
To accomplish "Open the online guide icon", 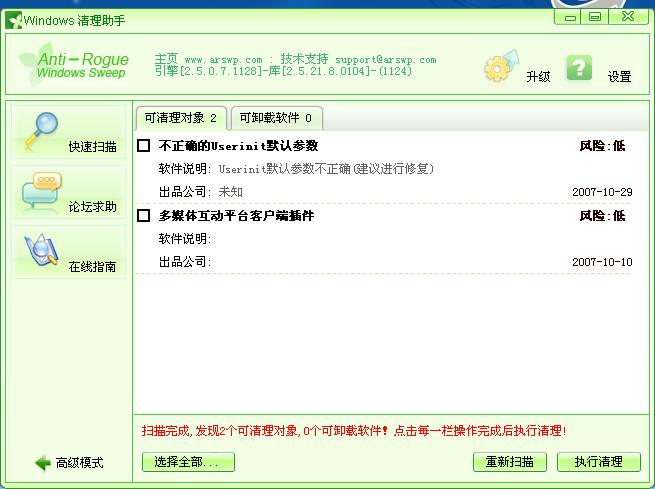I will (x=40, y=250).
